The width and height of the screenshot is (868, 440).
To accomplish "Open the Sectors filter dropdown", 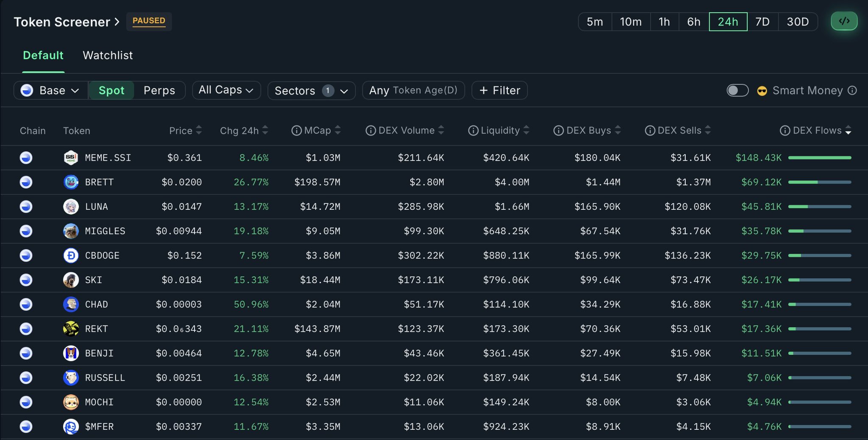I will [x=311, y=90].
